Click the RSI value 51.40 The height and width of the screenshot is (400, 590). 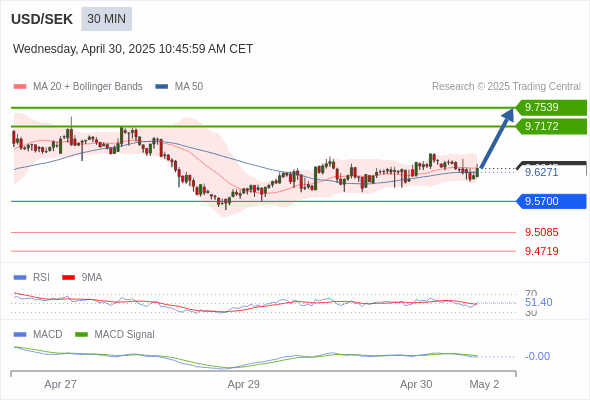click(x=538, y=302)
